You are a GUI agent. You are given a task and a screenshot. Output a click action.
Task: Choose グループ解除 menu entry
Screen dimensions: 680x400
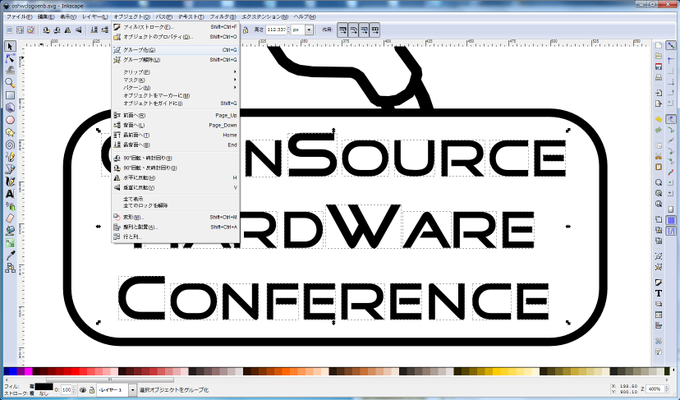175,60
